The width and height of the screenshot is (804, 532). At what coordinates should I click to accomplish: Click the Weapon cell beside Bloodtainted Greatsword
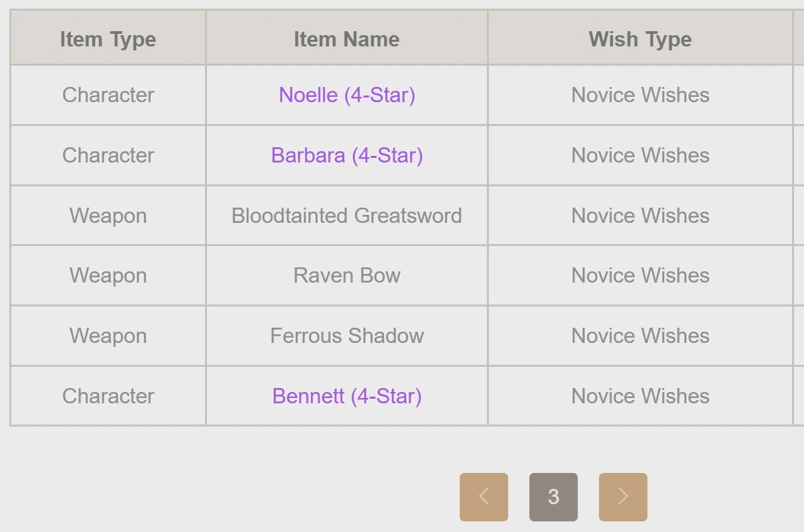pos(107,215)
